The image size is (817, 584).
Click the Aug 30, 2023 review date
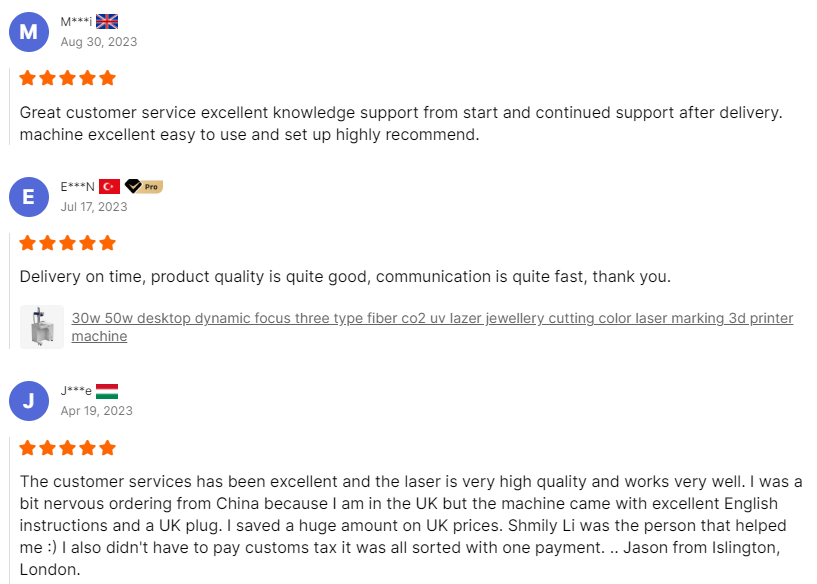[x=99, y=42]
